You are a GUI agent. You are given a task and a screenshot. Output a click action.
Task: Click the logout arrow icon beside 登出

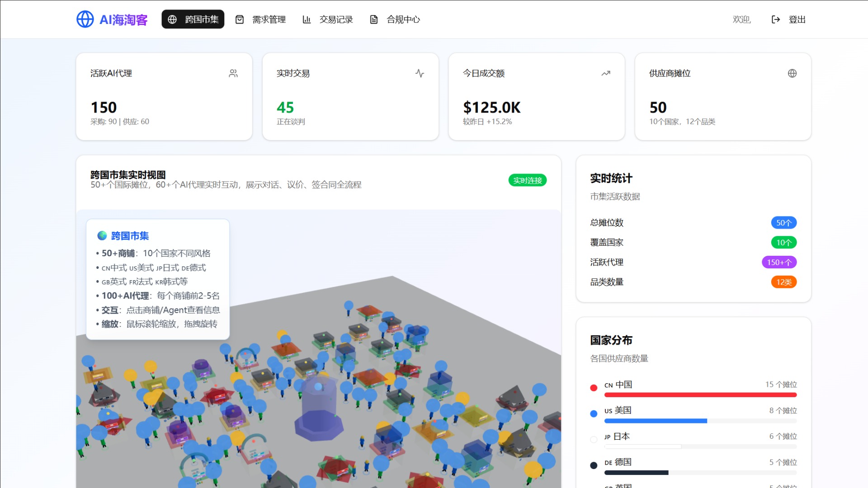coord(776,19)
